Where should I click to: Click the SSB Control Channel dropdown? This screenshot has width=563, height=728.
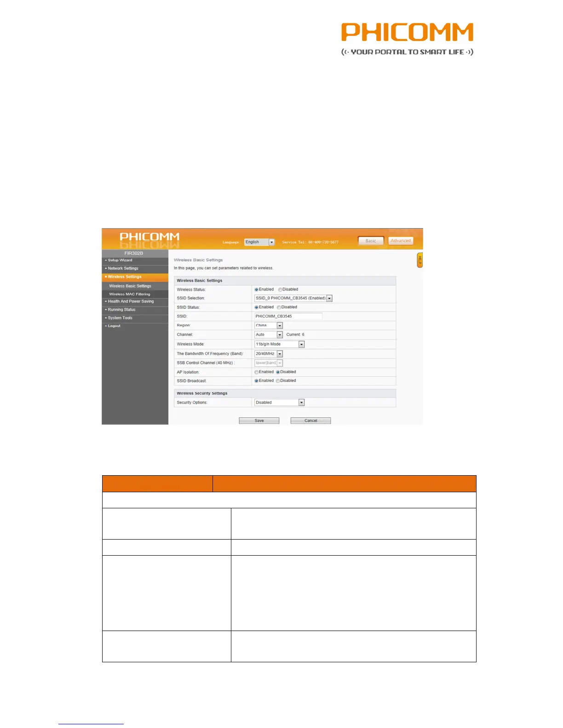269,363
